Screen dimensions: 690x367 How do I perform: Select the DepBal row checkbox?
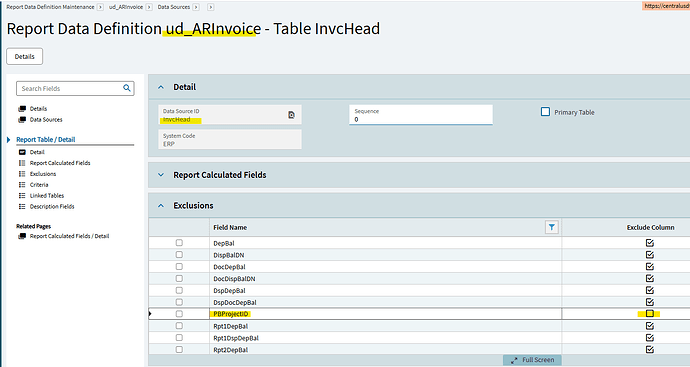tap(179, 242)
